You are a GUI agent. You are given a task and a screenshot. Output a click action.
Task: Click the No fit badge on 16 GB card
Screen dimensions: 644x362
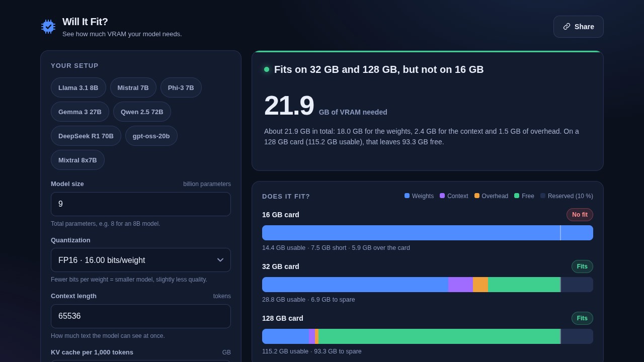(580, 215)
